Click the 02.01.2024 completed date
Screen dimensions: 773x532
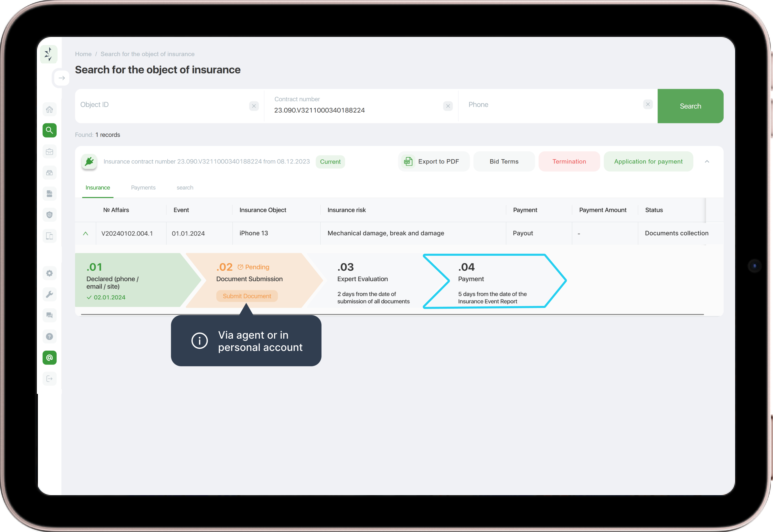click(106, 297)
